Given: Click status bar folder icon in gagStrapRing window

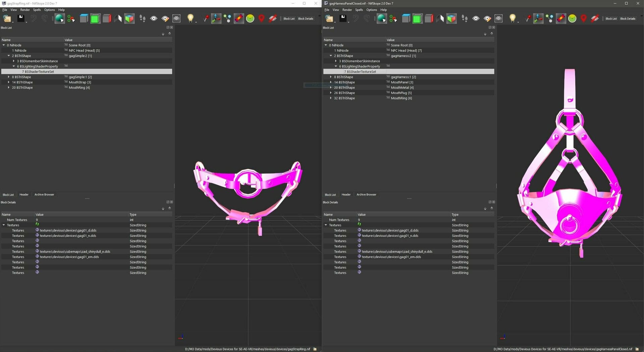Looking at the screenshot, I should click(x=315, y=349).
